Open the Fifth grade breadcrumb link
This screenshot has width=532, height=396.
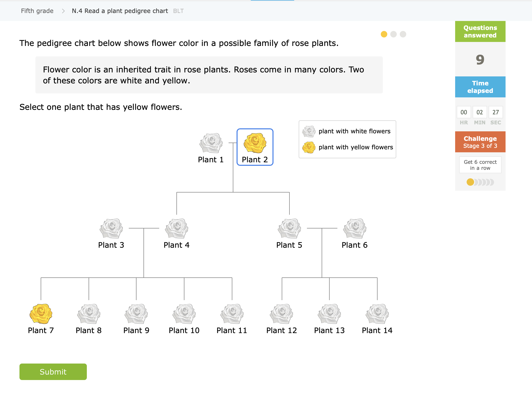[37, 11]
